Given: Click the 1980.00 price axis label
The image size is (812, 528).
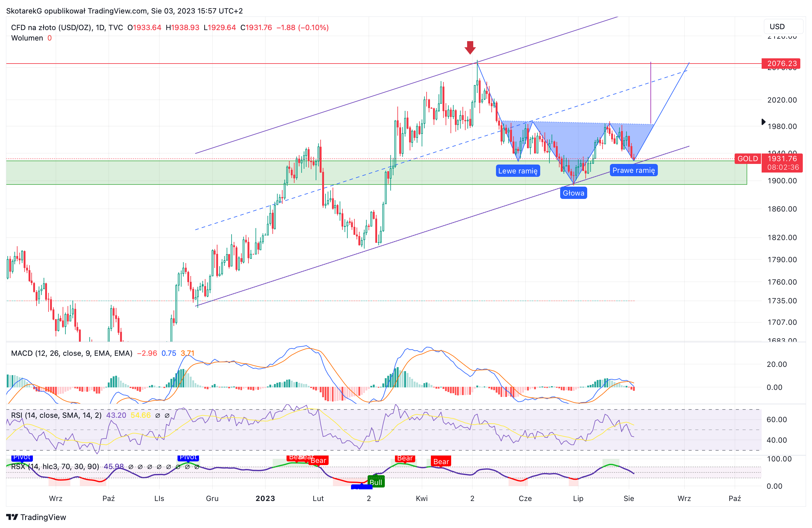Looking at the screenshot, I should coord(782,126).
